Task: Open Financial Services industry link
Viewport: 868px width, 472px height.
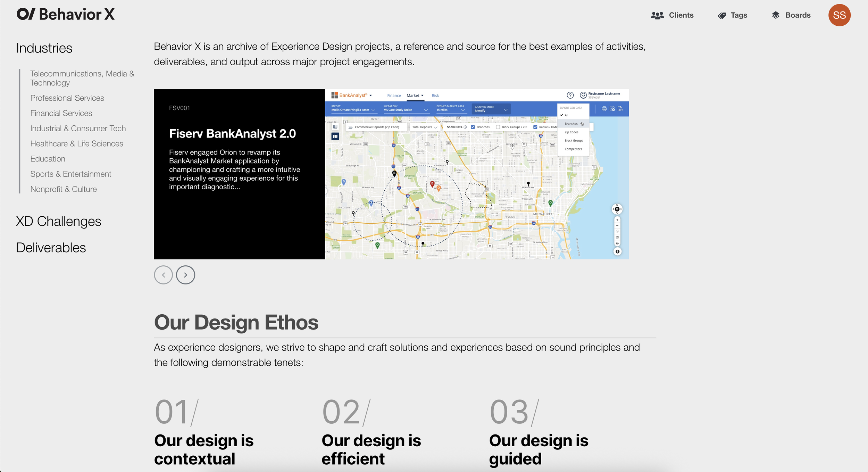Action: point(61,113)
